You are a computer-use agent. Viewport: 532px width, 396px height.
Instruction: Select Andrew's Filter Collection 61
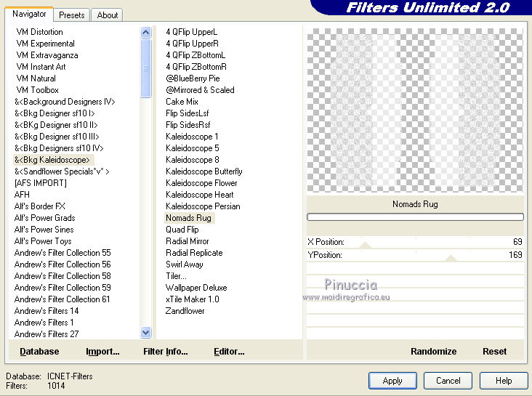[x=62, y=299]
